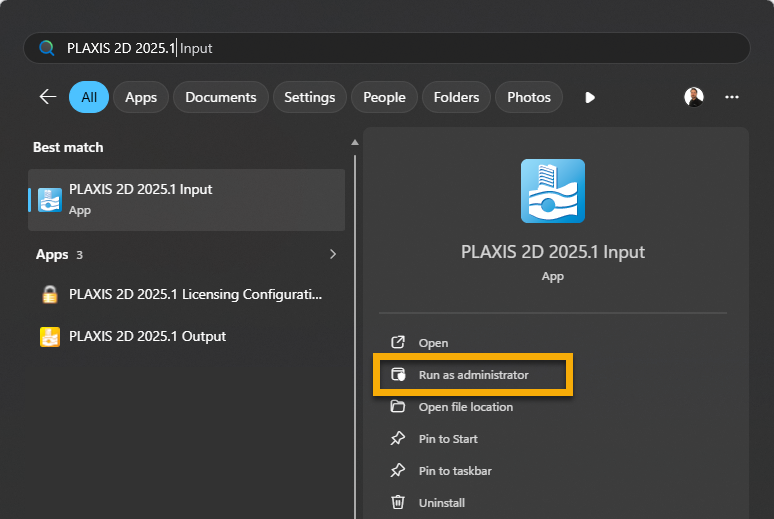
Task: Choose Run as administrator
Action: (x=472, y=375)
